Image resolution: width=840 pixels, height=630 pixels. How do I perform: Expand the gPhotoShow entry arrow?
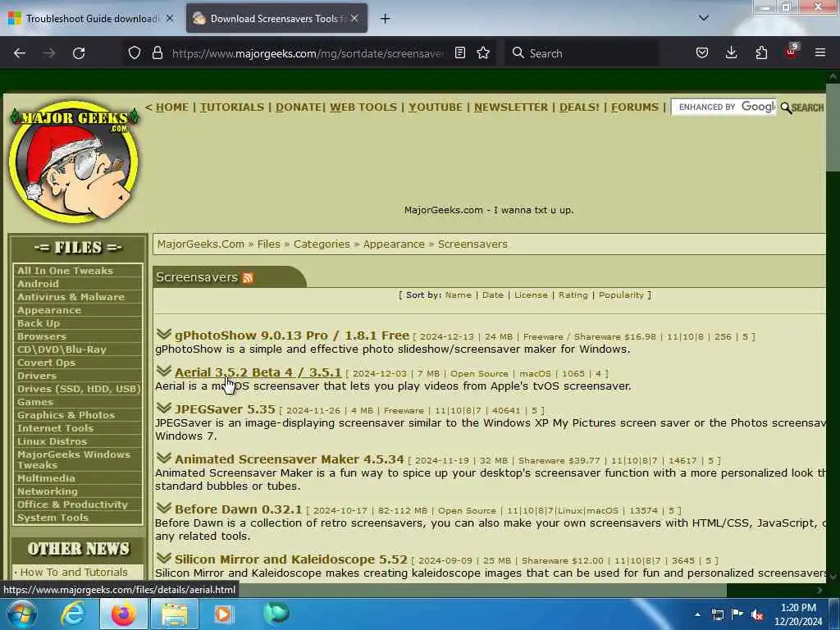point(163,335)
